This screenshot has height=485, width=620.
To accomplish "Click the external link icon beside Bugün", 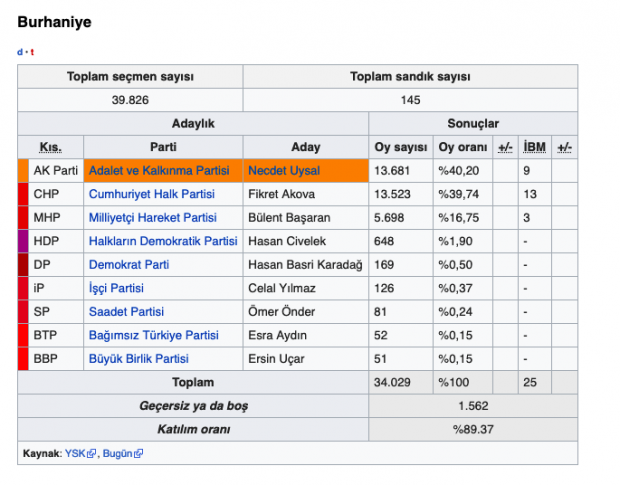I will (x=139, y=454).
